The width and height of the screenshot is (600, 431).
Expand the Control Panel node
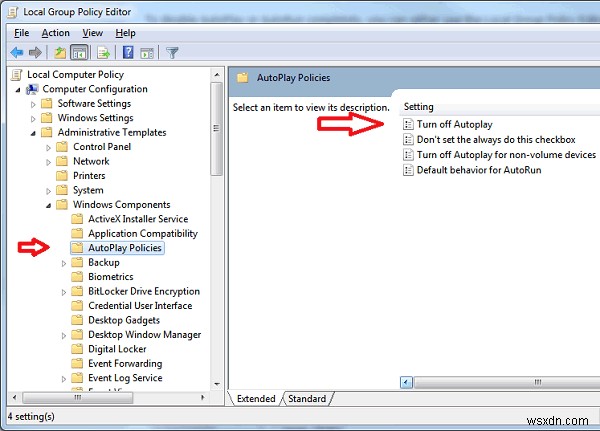(x=49, y=147)
